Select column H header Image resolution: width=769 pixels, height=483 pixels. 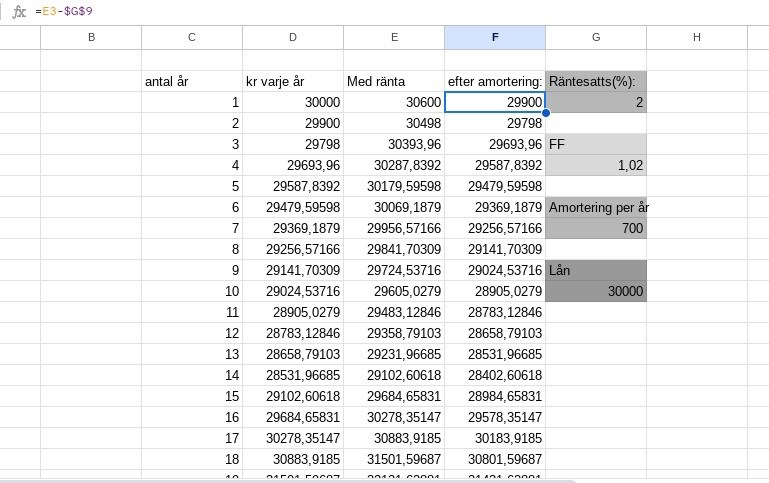tap(697, 37)
